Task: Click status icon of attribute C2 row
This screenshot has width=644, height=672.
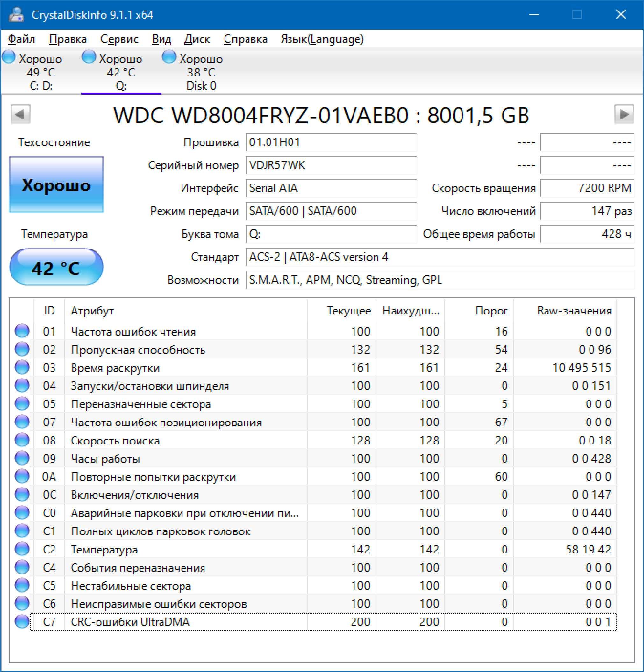Action: click(x=22, y=549)
